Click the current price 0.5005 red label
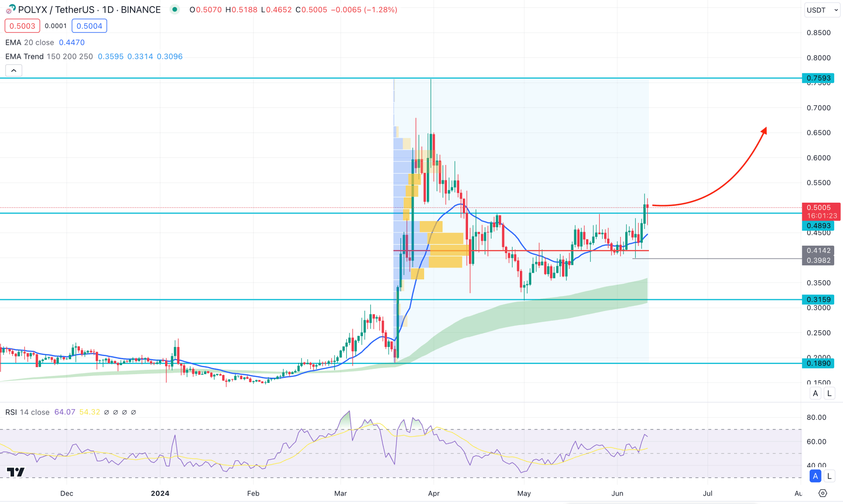 tap(820, 211)
